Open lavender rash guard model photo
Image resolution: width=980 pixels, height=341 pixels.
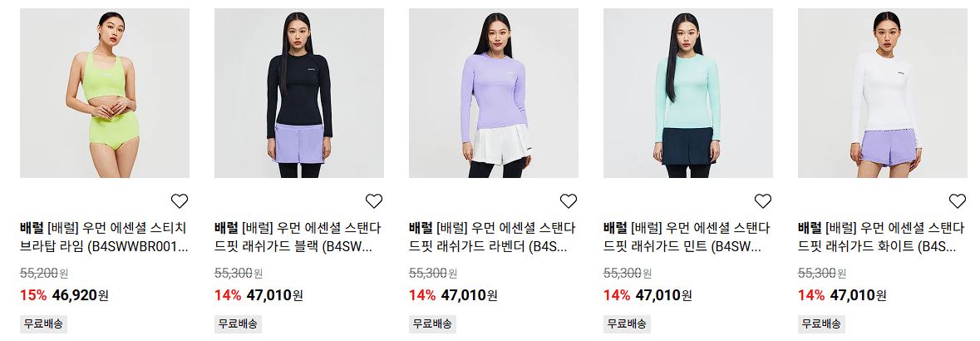[493, 93]
